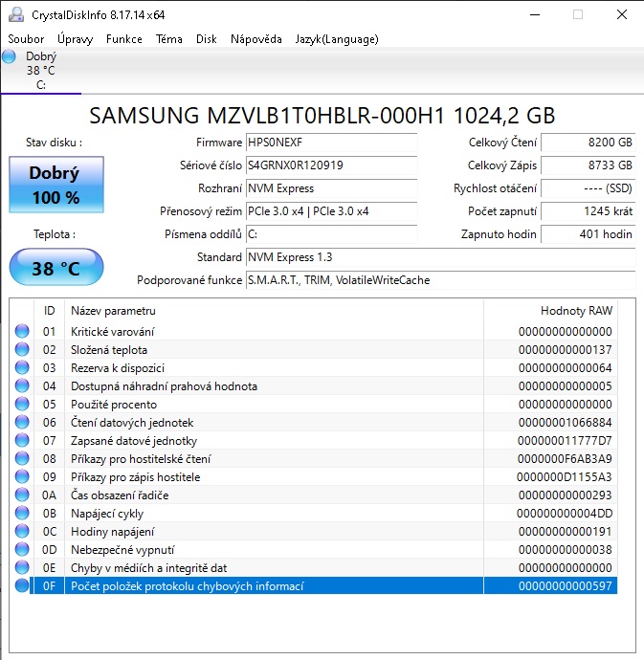Open the Téma menu
This screenshot has width=644, height=660.
click(169, 39)
